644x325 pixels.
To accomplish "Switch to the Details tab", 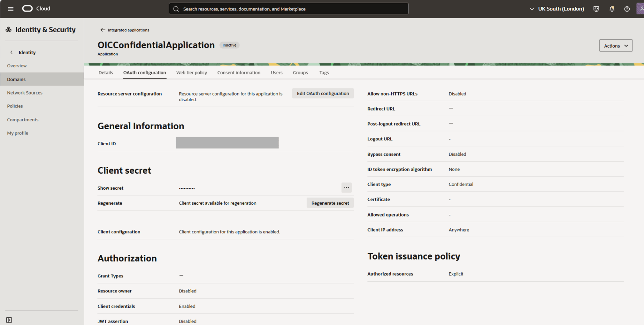I will 106,73.
